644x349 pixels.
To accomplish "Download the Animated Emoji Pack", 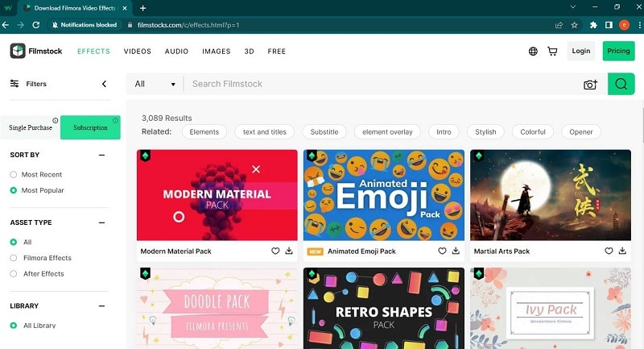I will [456, 251].
